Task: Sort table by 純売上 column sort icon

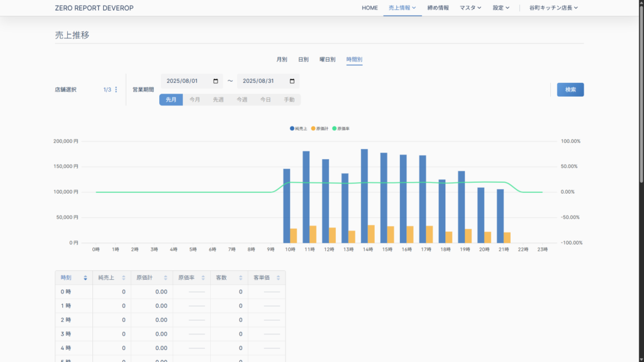Action: (x=123, y=278)
